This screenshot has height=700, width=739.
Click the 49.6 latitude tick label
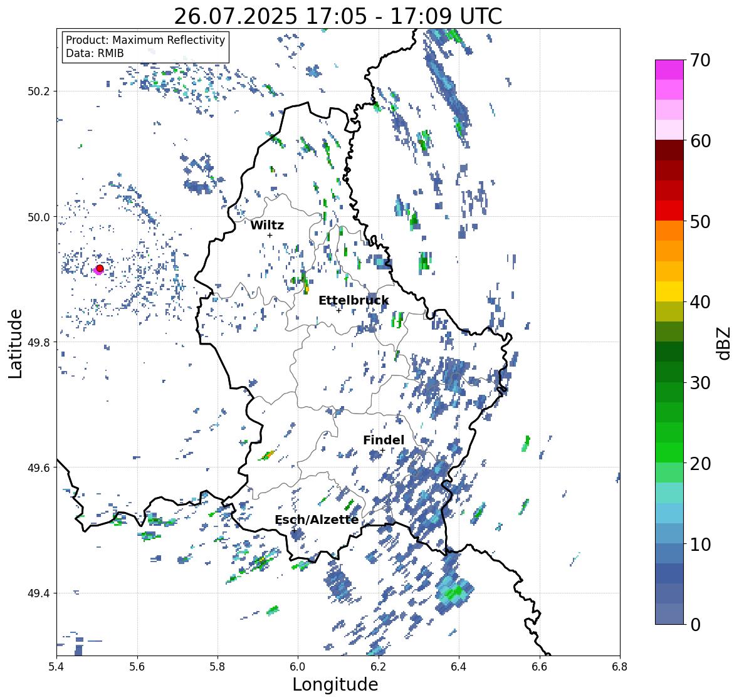[39, 468]
